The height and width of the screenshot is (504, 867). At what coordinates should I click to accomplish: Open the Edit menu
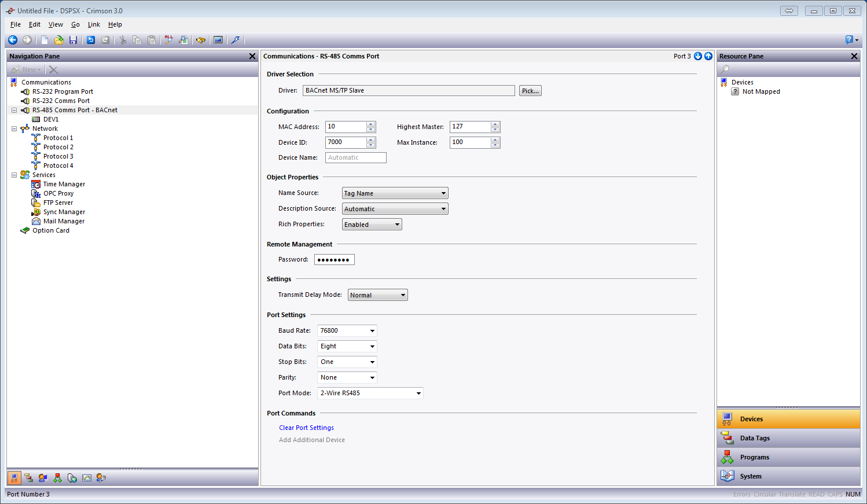pos(35,24)
